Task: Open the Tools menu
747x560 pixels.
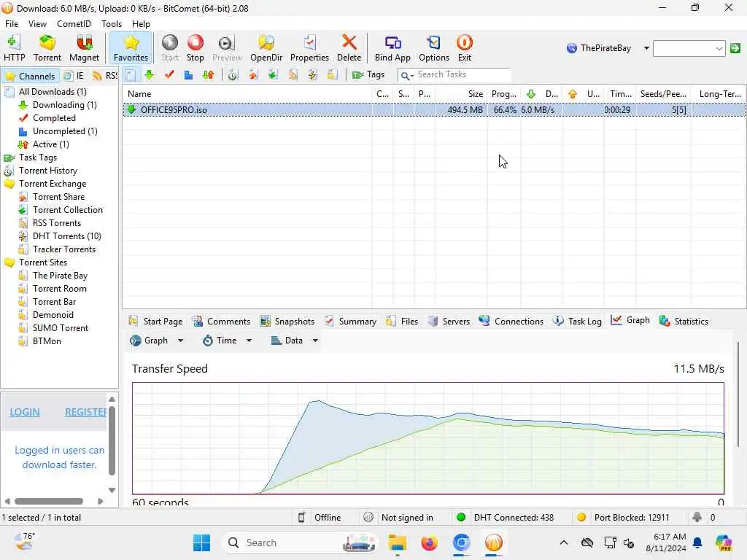Action: point(112,24)
